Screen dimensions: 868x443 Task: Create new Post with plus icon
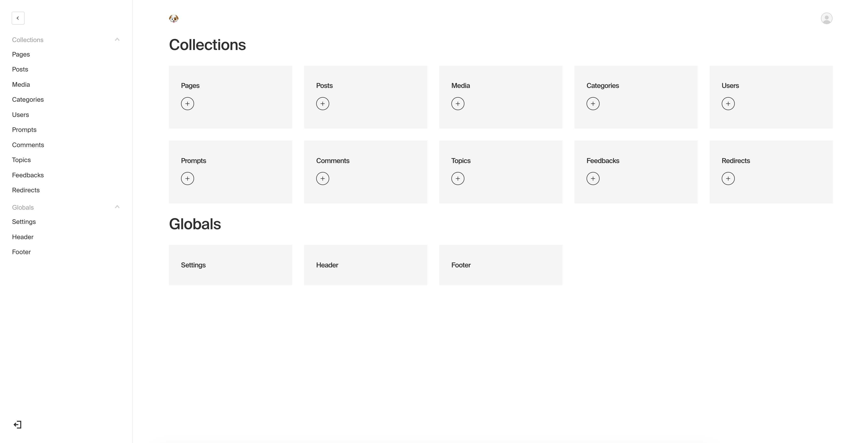[322, 103]
